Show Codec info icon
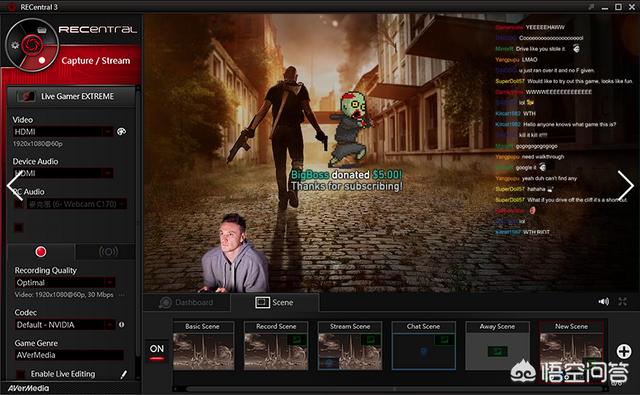Image resolution: width=640 pixels, height=395 pixels. (x=121, y=324)
